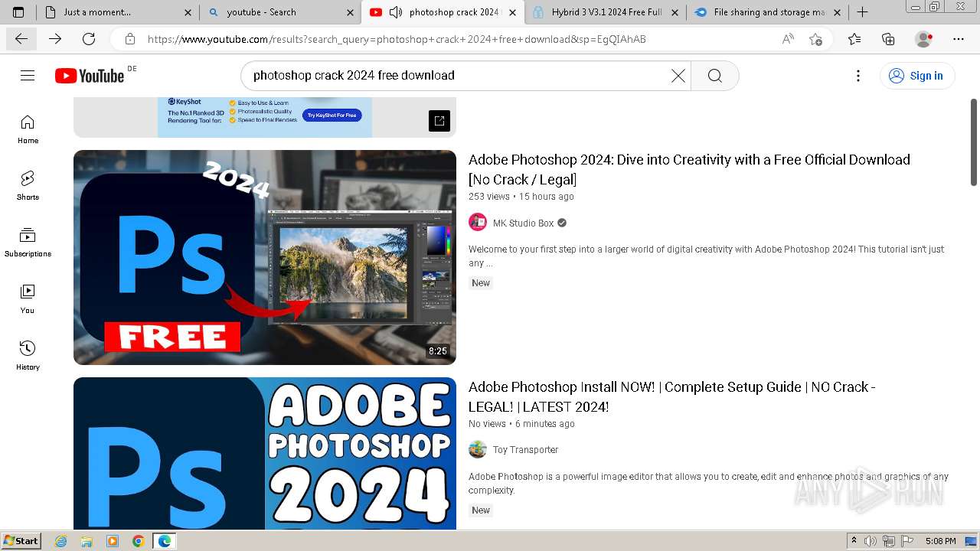Open a new browser tab

click(x=862, y=12)
